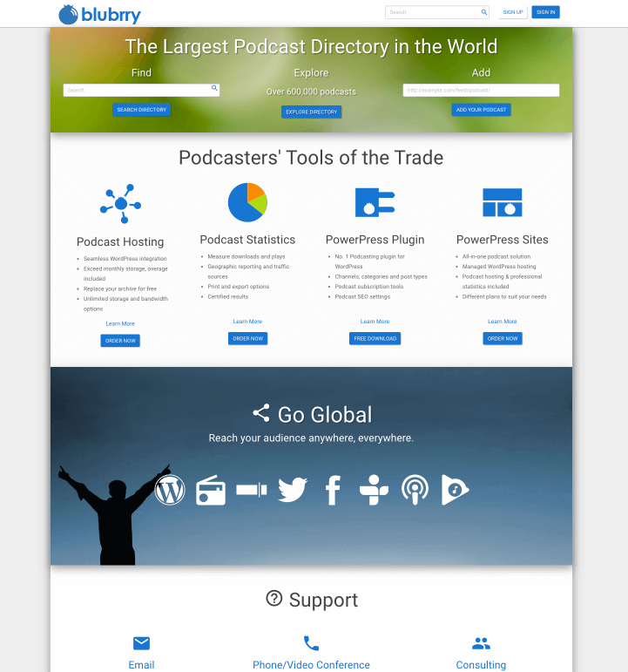628x672 pixels.
Task: Click the question mark Support icon
Action: pos(274,598)
